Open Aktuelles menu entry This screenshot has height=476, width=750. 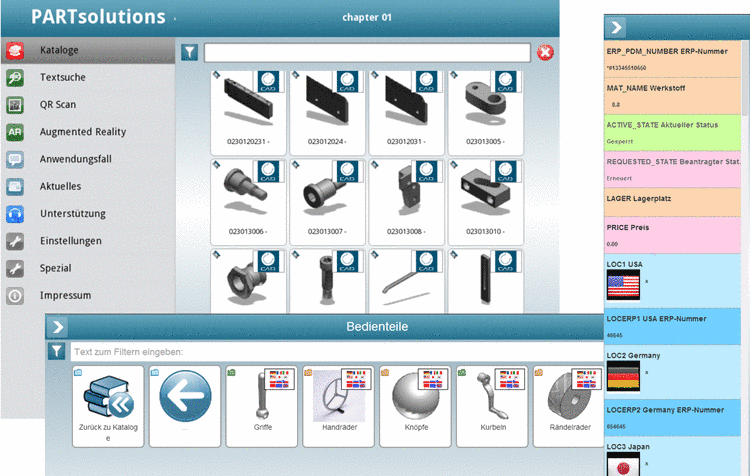pyautogui.click(x=88, y=187)
